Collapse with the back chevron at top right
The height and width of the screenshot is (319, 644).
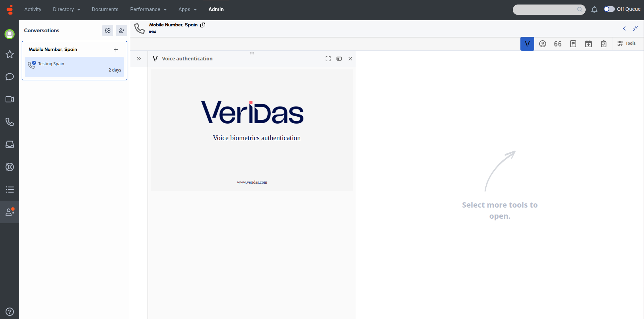click(x=624, y=28)
